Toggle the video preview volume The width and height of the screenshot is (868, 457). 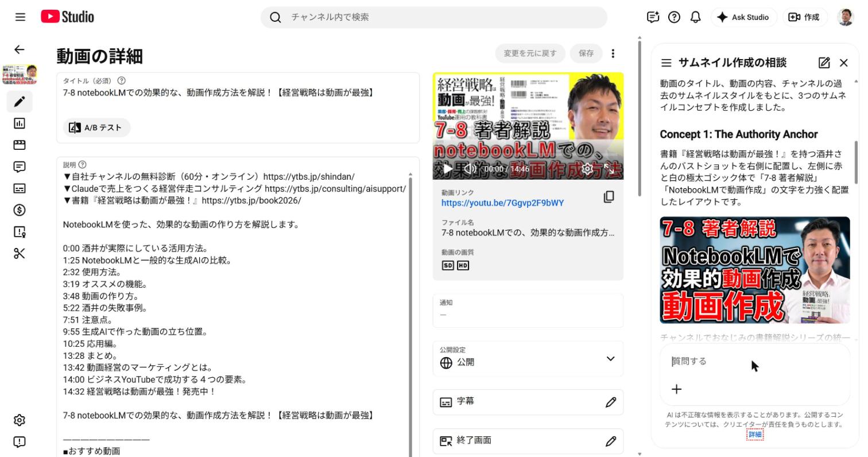pos(470,169)
